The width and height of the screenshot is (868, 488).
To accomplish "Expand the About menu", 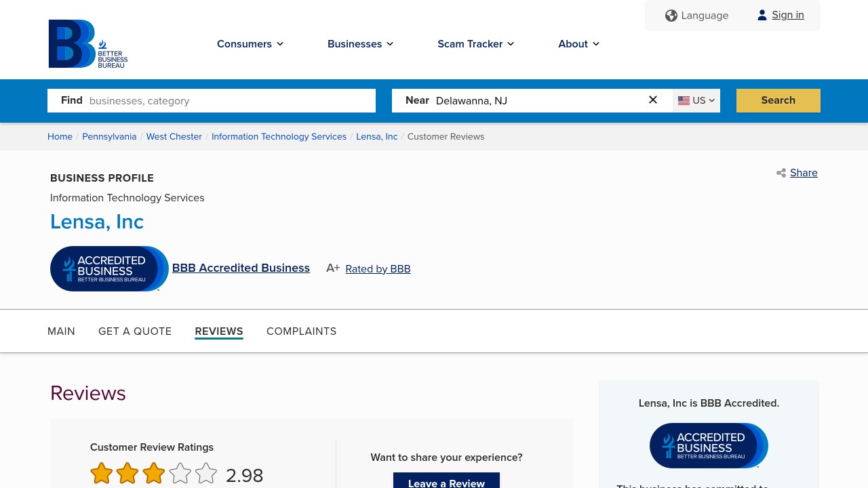I will click(x=579, y=44).
